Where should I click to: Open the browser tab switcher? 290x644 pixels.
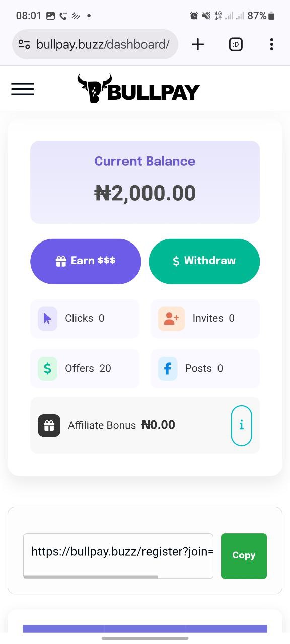pos(236,44)
